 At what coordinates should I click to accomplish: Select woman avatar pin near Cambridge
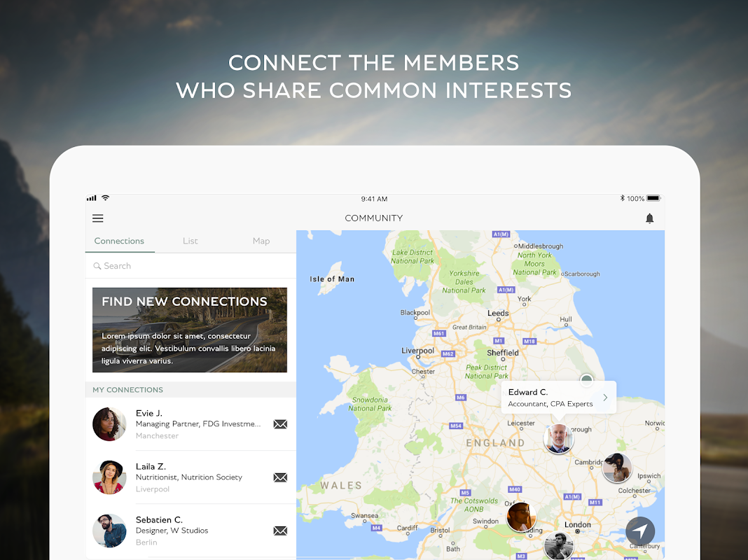click(617, 468)
